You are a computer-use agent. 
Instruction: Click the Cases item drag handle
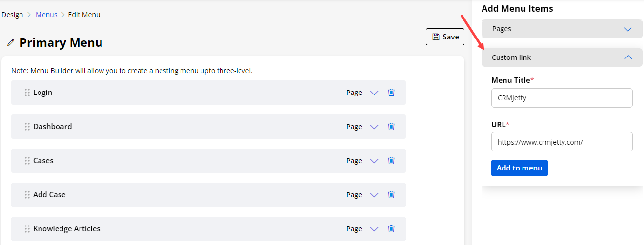(27, 161)
